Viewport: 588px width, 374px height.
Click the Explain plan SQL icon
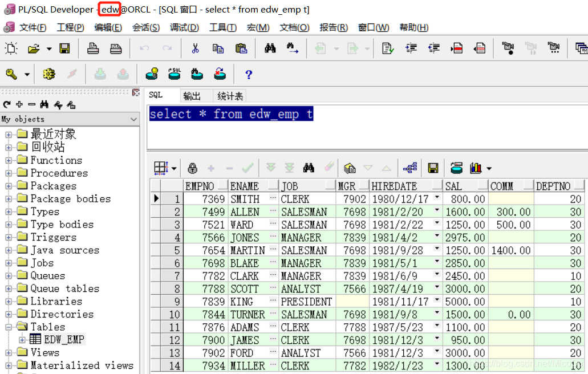coord(175,74)
